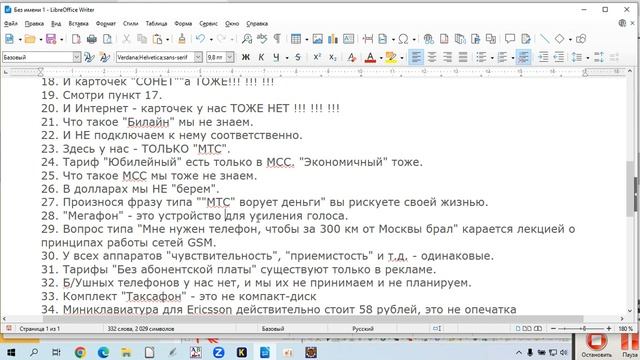
Task: Click the Paste clipboard icon
Action: 157,39
